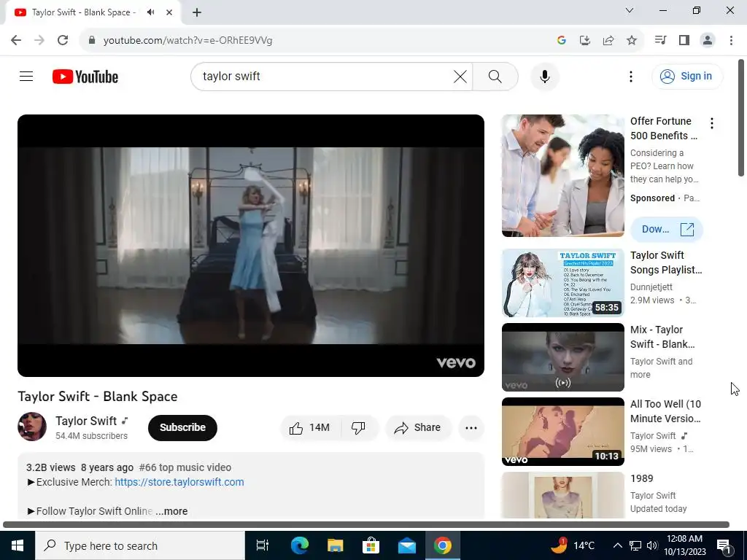
Task: Click the vertical page scrollbar
Action: 741,117
